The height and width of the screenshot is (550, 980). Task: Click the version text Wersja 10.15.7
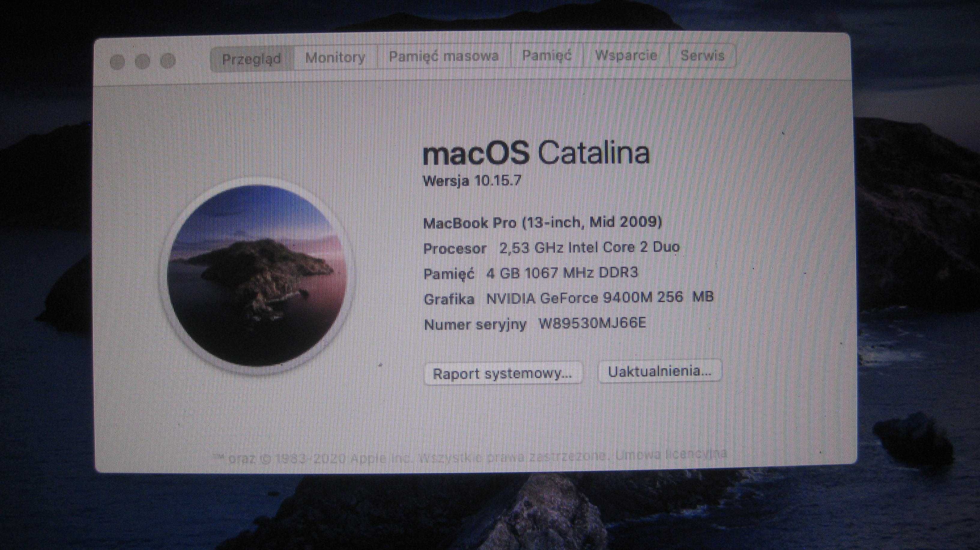[472, 181]
